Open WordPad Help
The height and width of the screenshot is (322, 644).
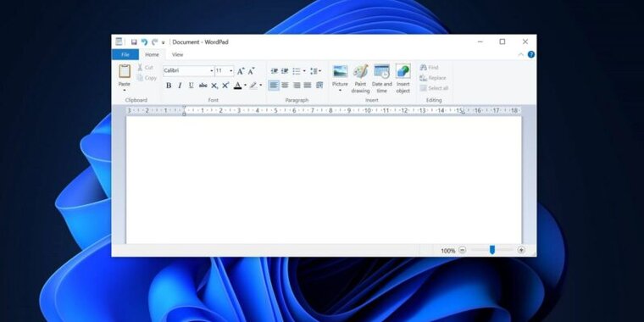point(531,54)
